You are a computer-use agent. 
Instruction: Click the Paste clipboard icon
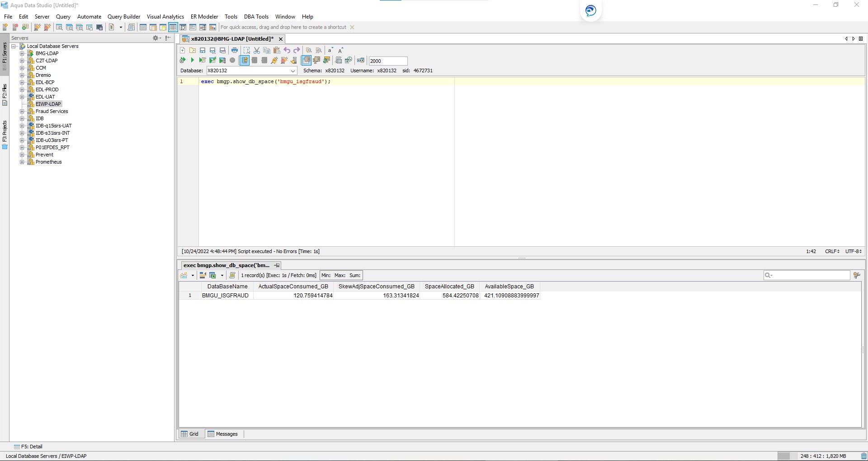[x=277, y=50]
